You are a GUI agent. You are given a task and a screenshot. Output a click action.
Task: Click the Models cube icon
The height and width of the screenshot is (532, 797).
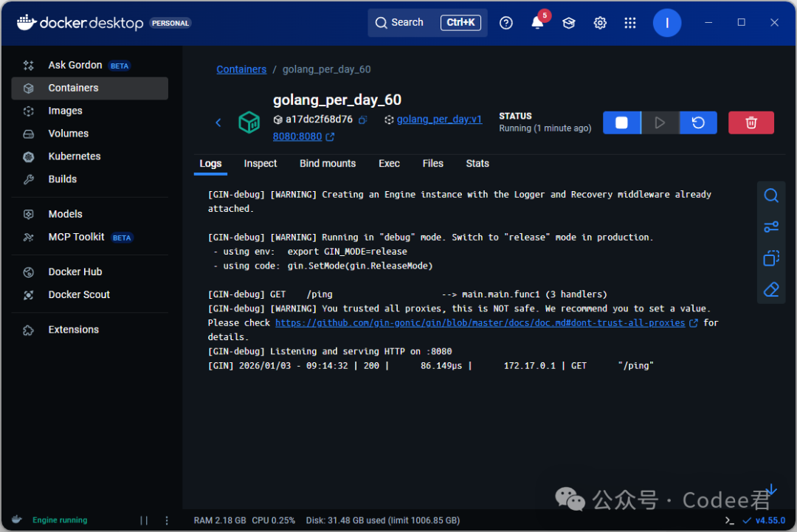point(29,215)
